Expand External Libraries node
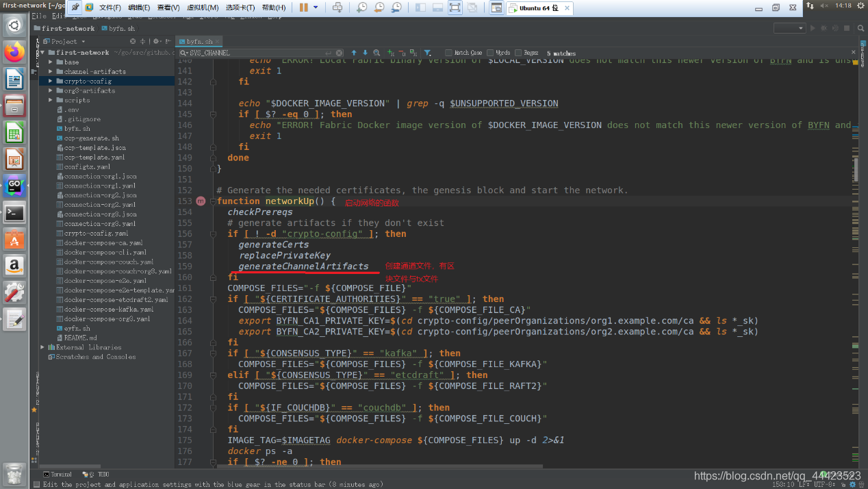 42,347
